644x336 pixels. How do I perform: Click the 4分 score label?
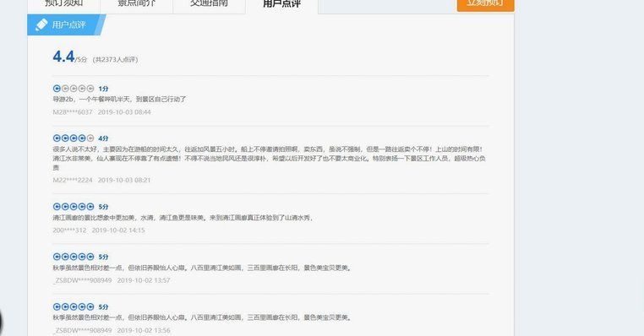click(103, 138)
